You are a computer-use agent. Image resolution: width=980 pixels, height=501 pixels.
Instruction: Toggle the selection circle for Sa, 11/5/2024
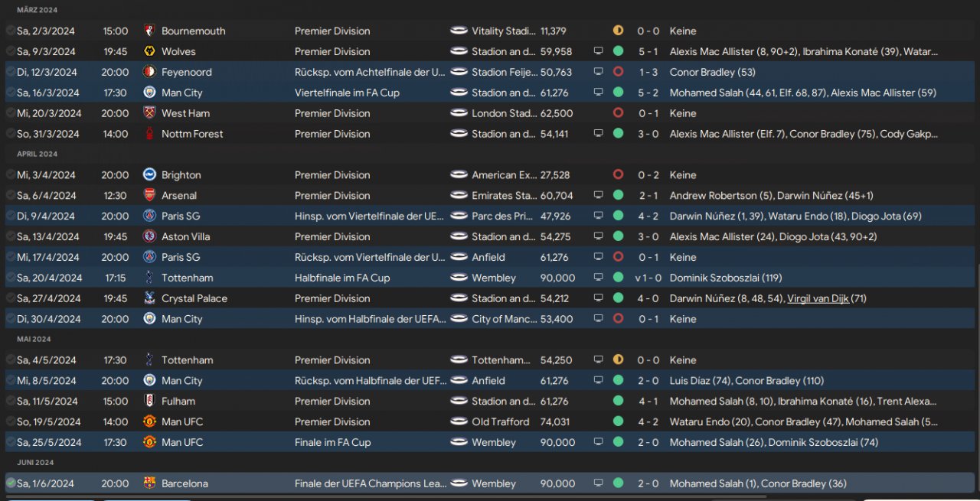[x=10, y=401]
